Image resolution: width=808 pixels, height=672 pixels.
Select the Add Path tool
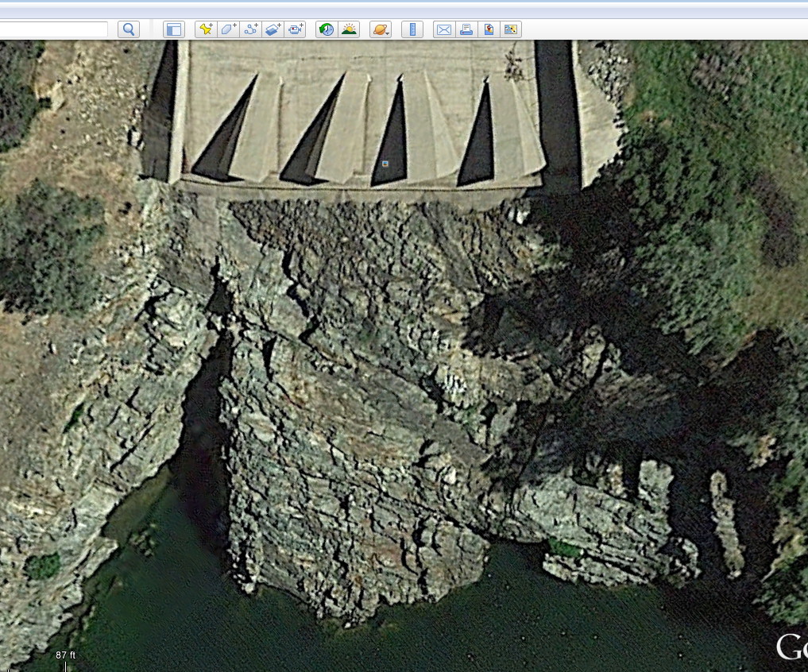(x=250, y=29)
